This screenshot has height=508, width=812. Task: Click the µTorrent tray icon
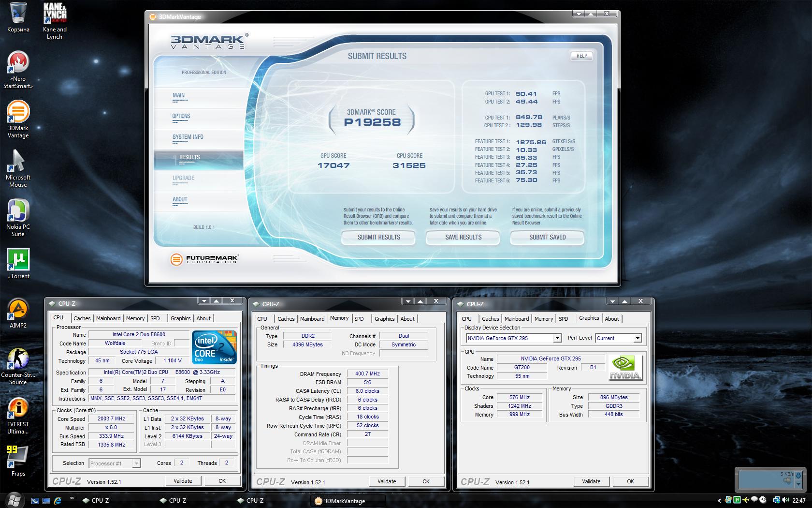(738, 500)
